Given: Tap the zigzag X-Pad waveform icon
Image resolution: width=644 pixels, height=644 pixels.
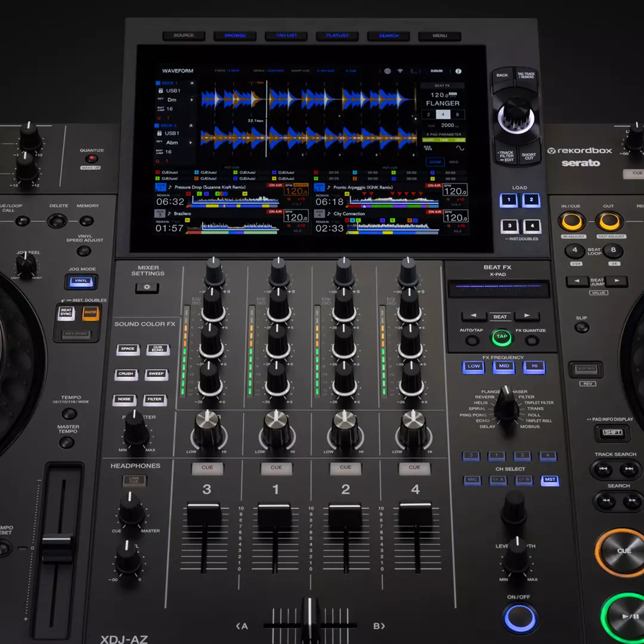Looking at the screenshot, I should click(428, 148).
